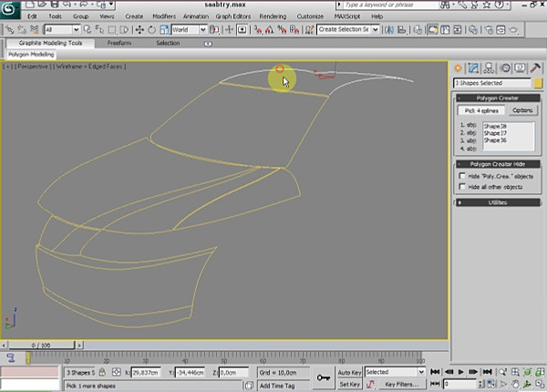Activate the Select and Scale tool
This screenshot has width=547, height=392.
pos(164,30)
